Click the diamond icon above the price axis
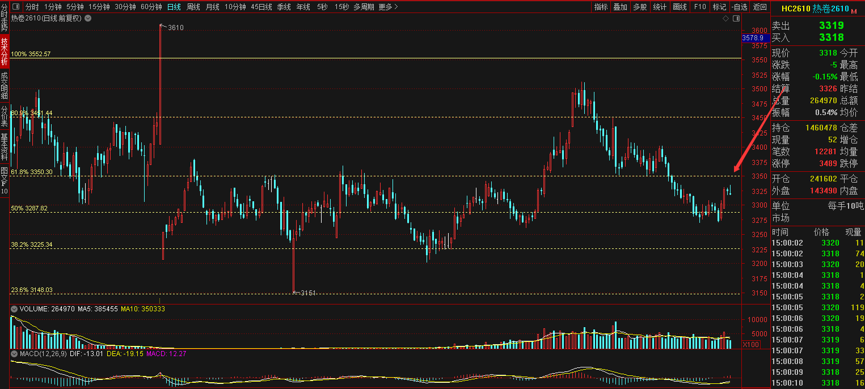Image resolution: width=865 pixels, height=389 pixels. (x=725, y=19)
